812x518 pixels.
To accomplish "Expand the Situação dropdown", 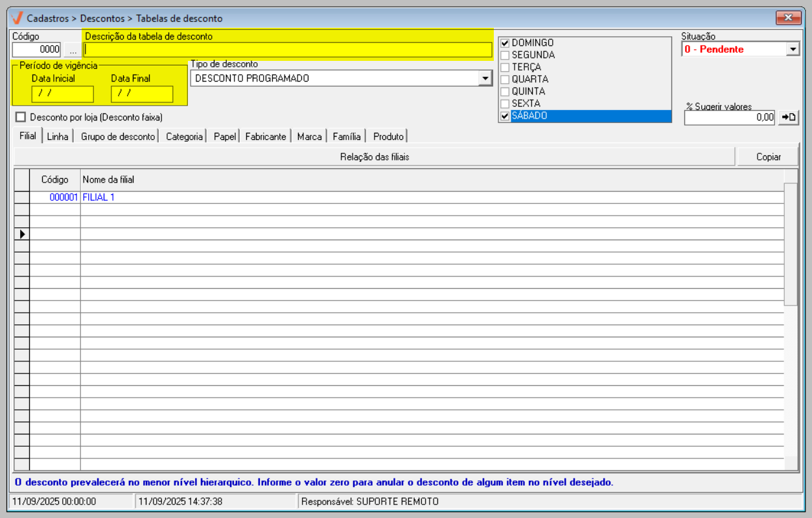I will pos(793,49).
